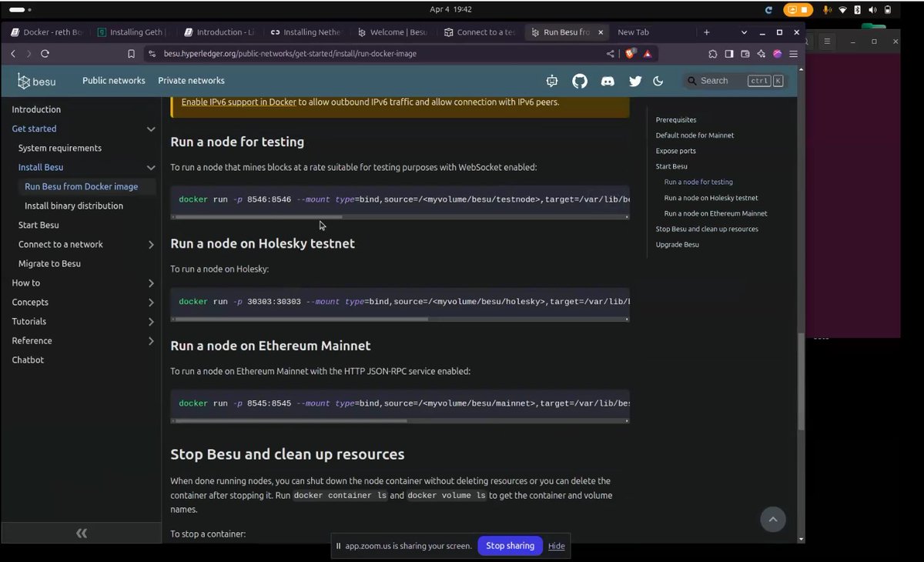Bookmark this page with the bookmark icon
This screenshot has width=924, height=562.
coord(131,54)
